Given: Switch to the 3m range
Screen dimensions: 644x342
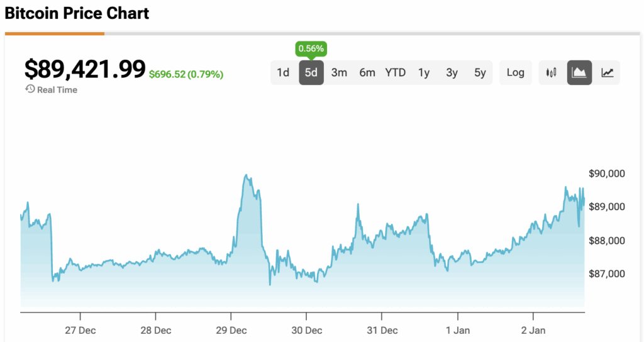Looking at the screenshot, I should click(x=339, y=72).
